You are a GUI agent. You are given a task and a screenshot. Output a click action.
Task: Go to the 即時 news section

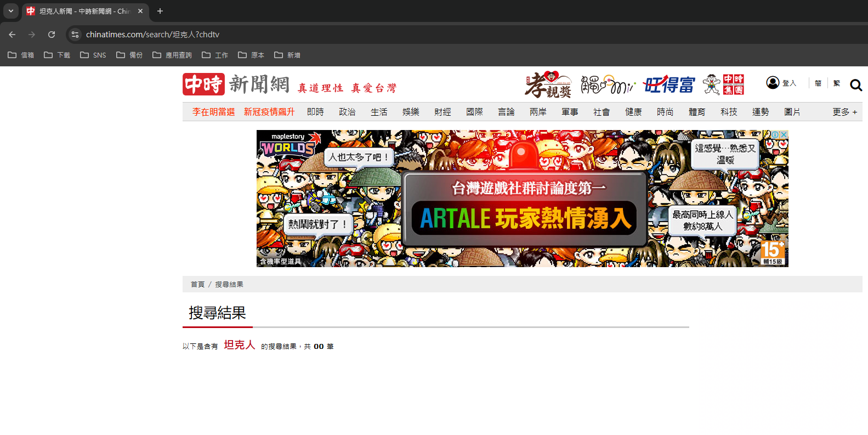pyautogui.click(x=315, y=112)
